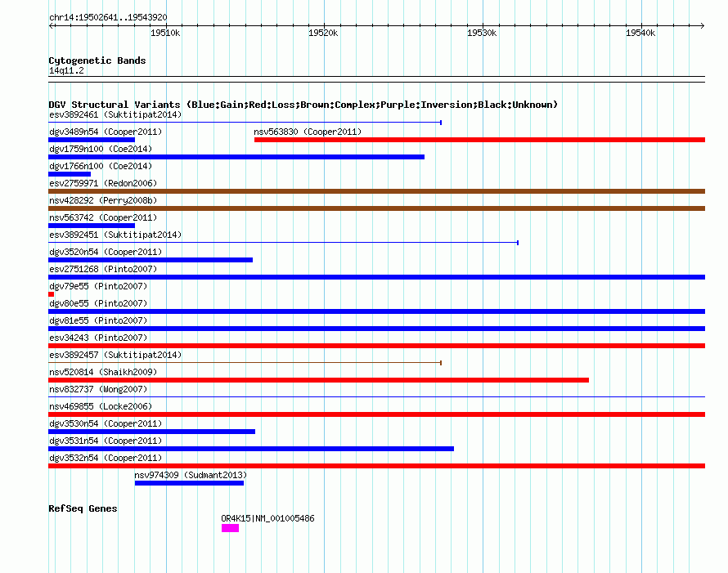Open the nsv974309 (Sudmant2013) blue bar

point(190,483)
